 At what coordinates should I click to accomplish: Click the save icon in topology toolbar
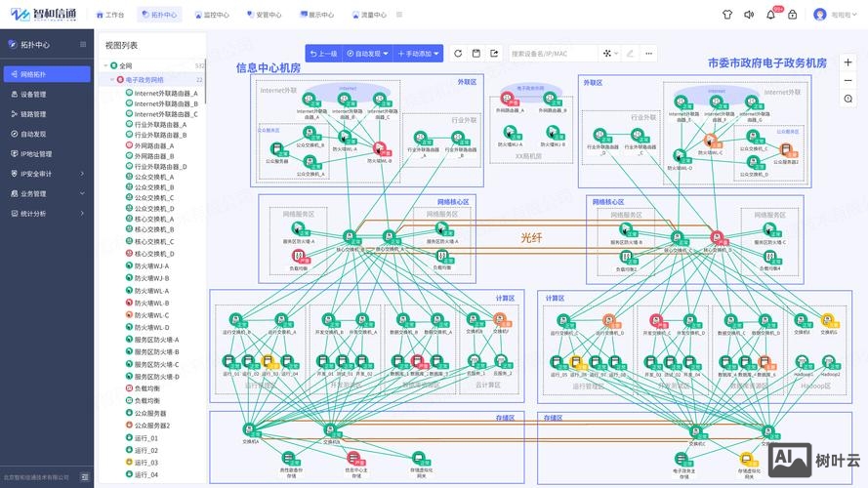475,54
